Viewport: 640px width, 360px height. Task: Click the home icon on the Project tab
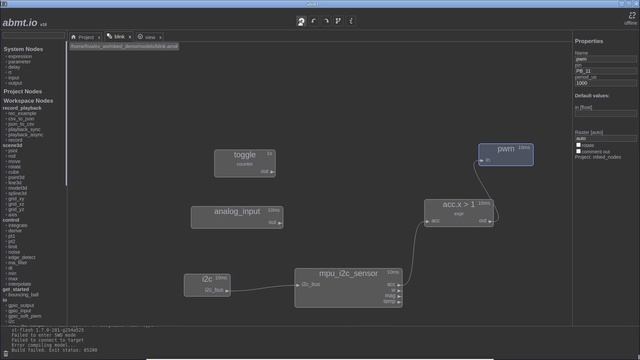[73, 37]
